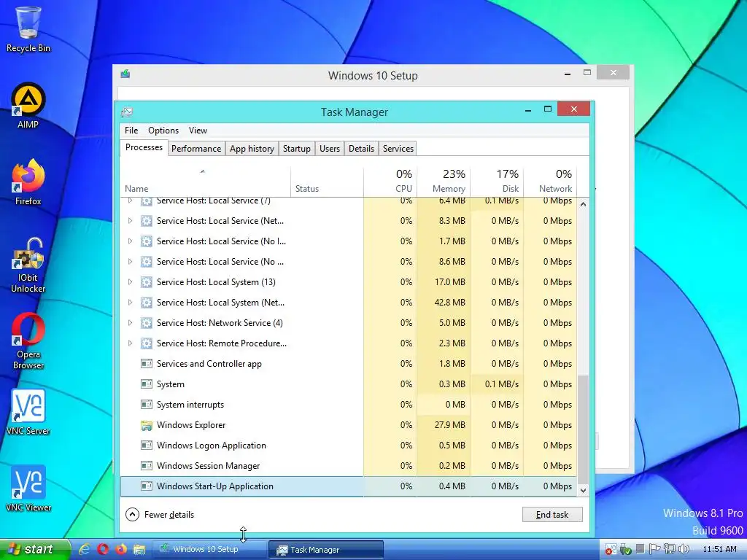Click the Status column header
The width and height of the screenshot is (747, 560).
pyautogui.click(x=328, y=182)
